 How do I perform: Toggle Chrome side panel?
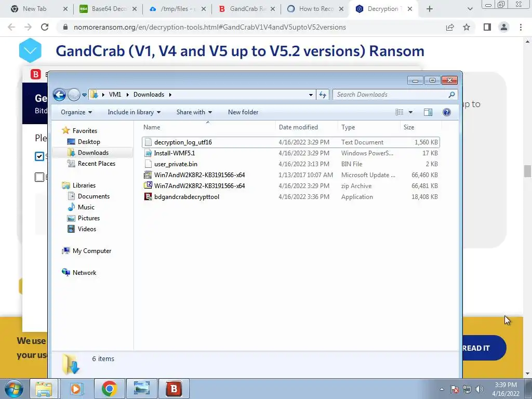(x=487, y=27)
